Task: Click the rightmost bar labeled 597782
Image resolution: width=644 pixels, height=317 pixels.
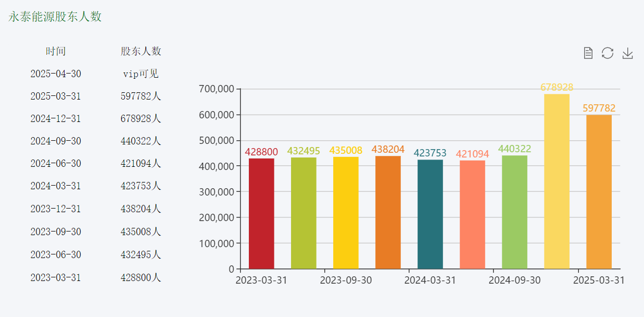Action: (599, 192)
